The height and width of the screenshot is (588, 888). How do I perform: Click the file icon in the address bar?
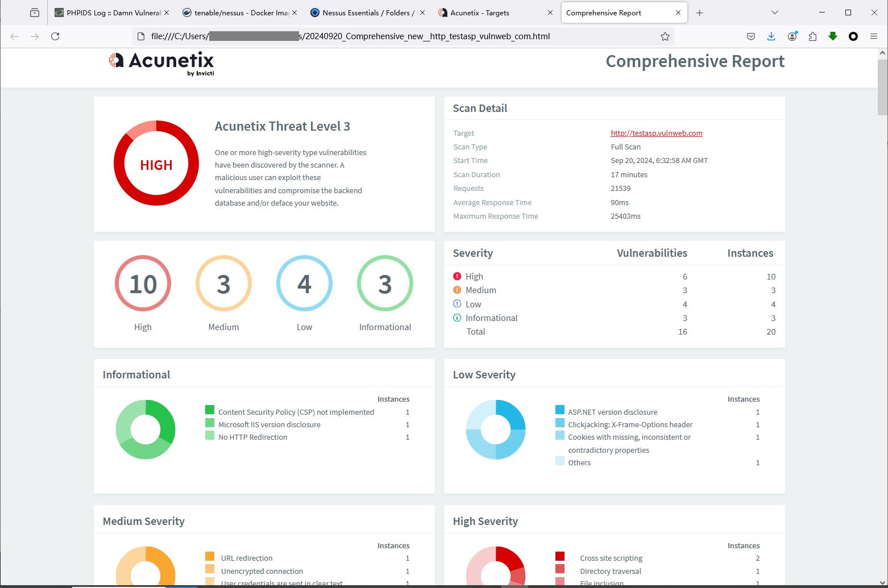pyautogui.click(x=142, y=36)
